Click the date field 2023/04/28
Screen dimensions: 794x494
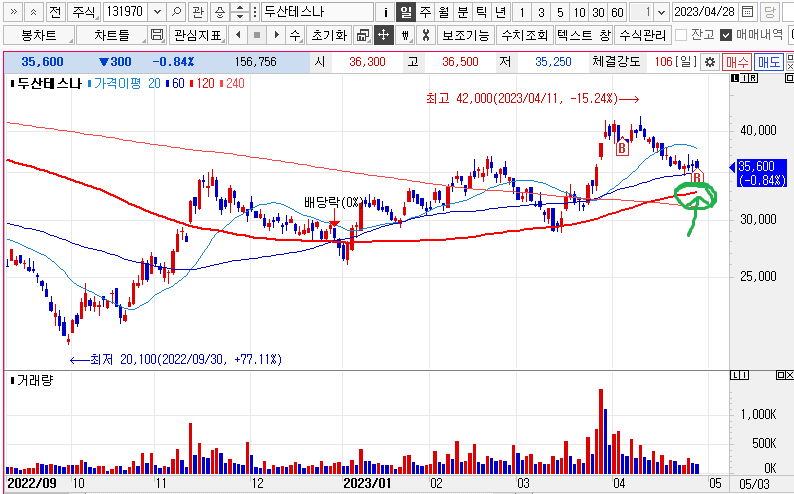point(704,12)
